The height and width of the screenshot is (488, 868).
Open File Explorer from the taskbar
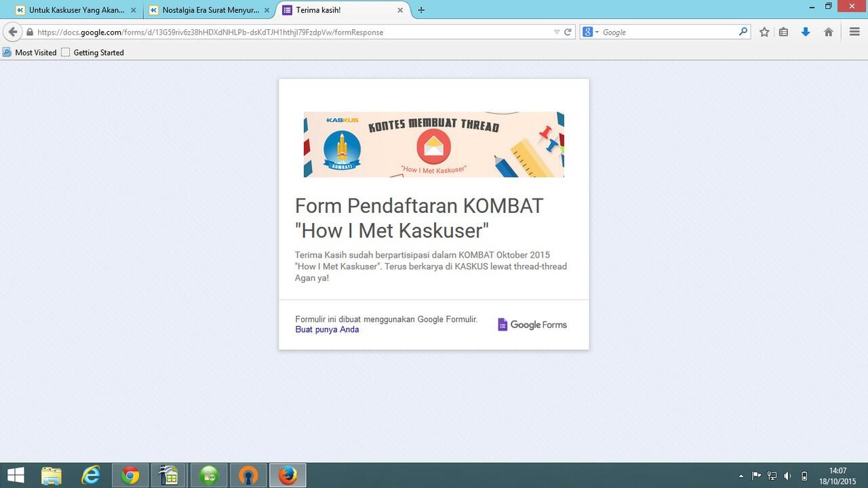(x=52, y=475)
